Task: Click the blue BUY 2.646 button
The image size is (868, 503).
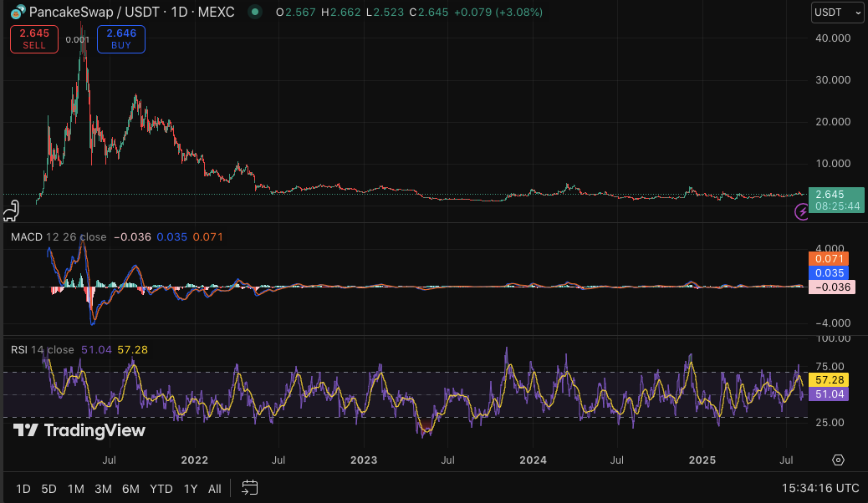Action: [x=121, y=38]
